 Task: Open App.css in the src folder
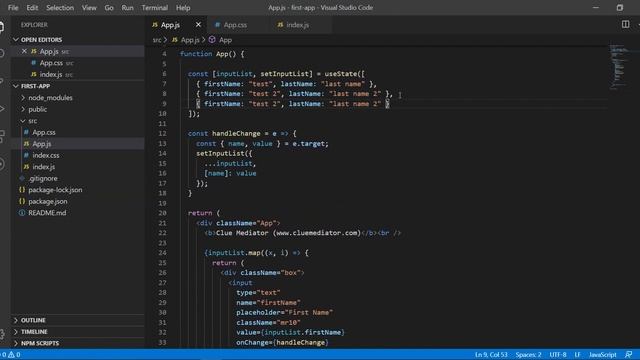(x=44, y=132)
